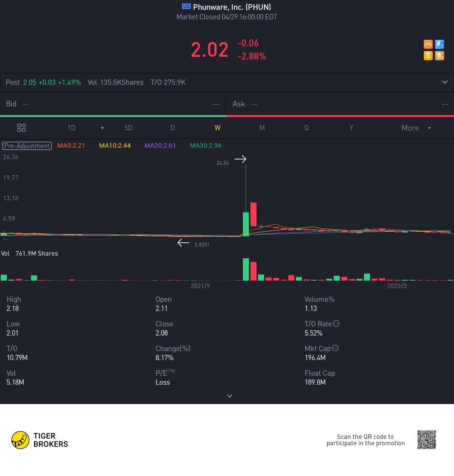Click the blue US market flag badge
454x476 pixels.
[186, 6]
